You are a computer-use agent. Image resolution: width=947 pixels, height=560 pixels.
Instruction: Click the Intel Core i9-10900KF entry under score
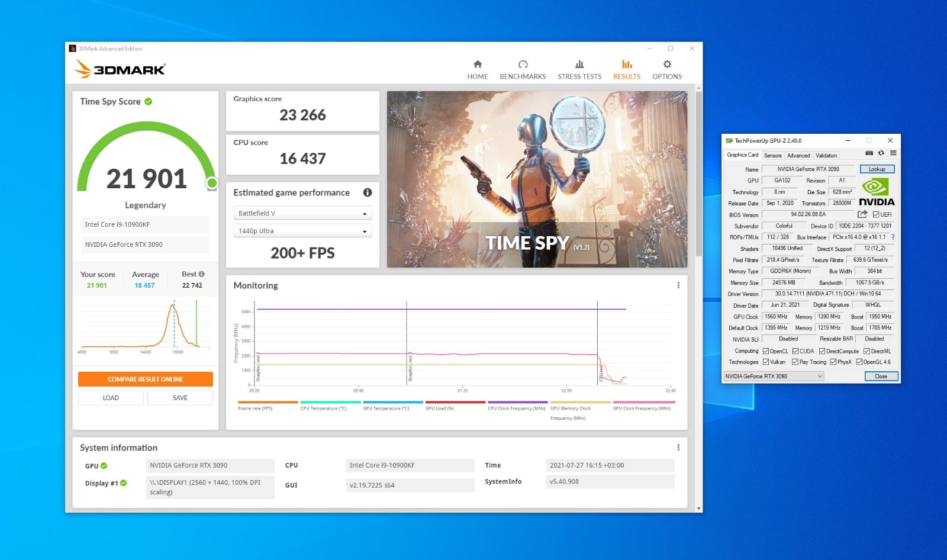click(x=146, y=224)
